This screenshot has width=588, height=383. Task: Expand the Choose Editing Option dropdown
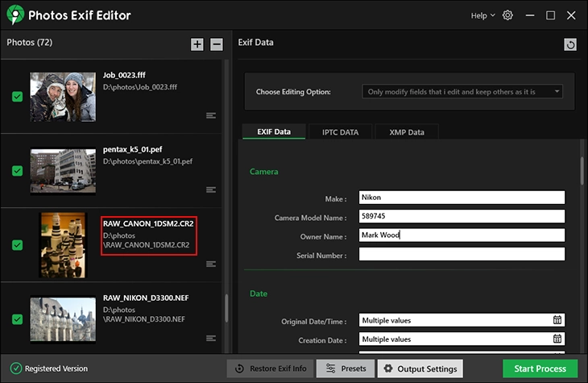pos(462,92)
